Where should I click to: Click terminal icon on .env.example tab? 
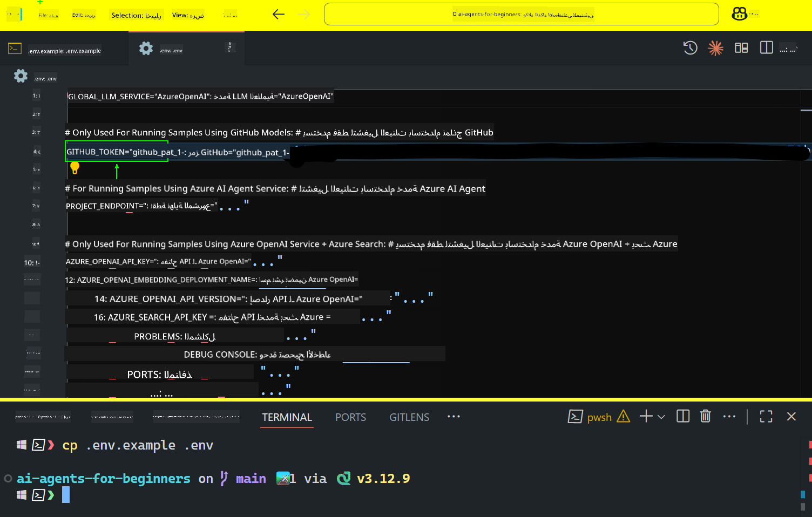(x=15, y=49)
